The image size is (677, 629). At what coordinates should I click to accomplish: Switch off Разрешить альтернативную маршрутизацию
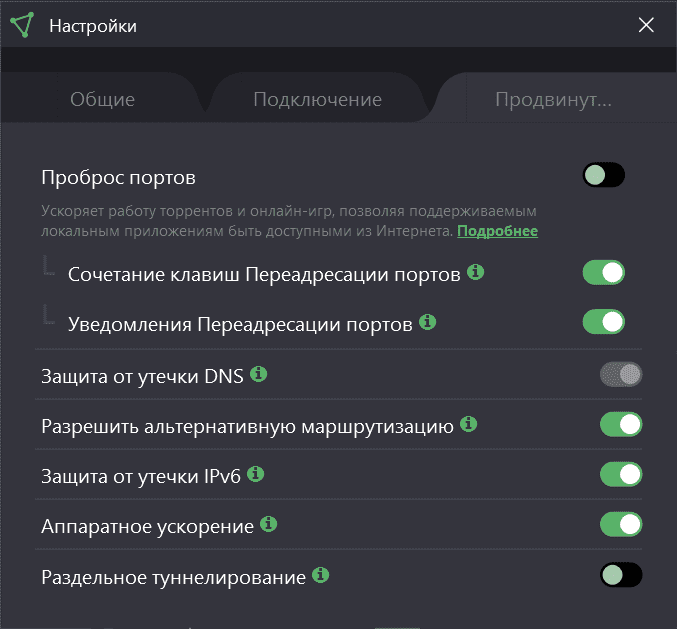click(620, 425)
